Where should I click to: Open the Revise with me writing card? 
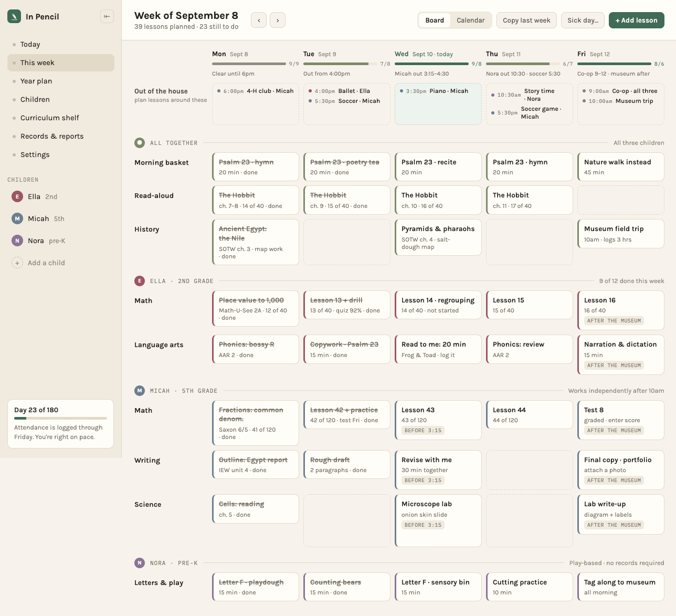[x=438, y=470]
